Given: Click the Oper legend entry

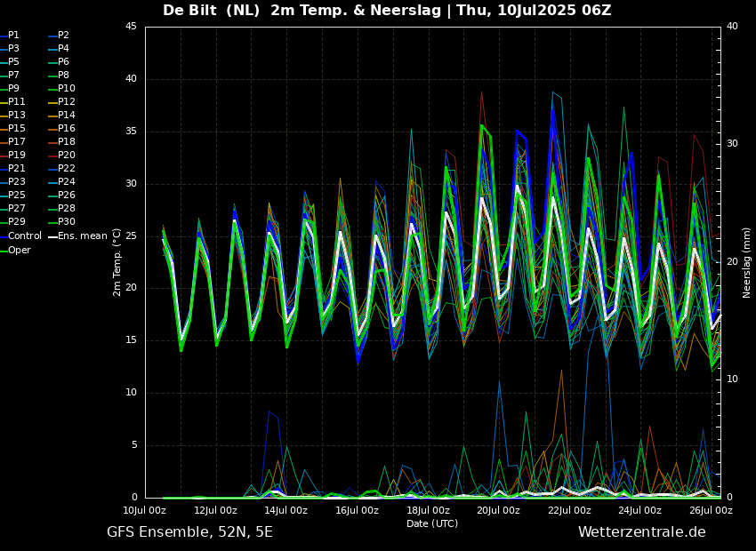Looking at the screenshot, I should point(20,250).
